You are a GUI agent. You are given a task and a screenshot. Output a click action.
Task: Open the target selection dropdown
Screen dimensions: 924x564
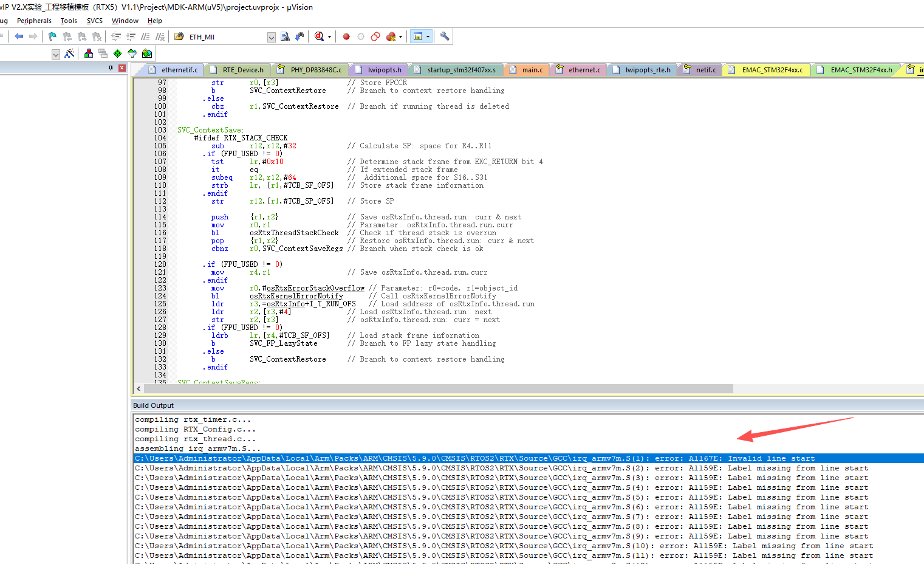(56, 54)
